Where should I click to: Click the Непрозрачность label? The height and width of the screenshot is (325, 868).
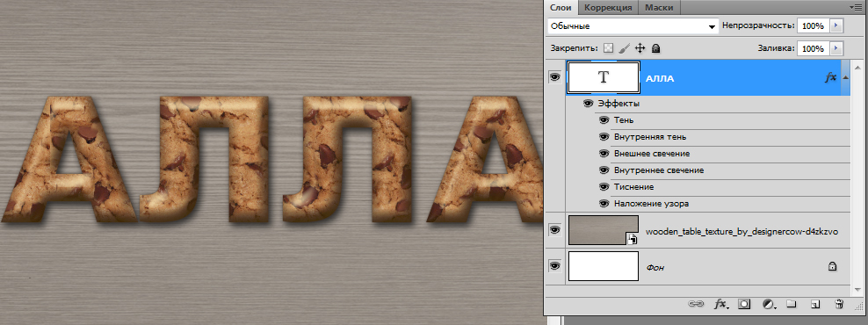[758, 26]
